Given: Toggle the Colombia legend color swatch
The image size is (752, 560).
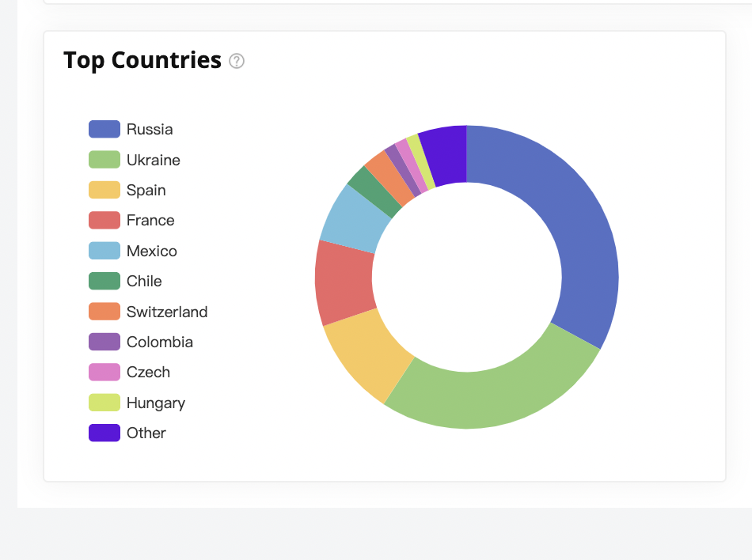Looking at the screenshot, I should (104, 342).
